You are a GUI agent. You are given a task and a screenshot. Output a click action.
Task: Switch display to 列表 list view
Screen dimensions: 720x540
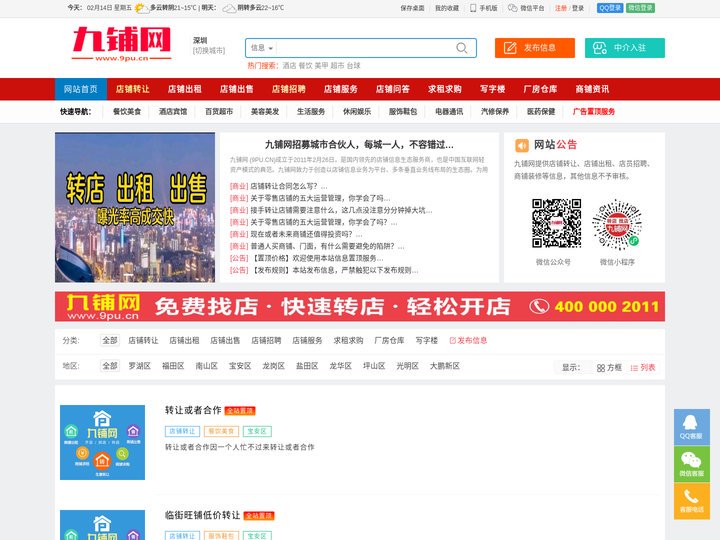pyautogui.click(x=643, y=368)
